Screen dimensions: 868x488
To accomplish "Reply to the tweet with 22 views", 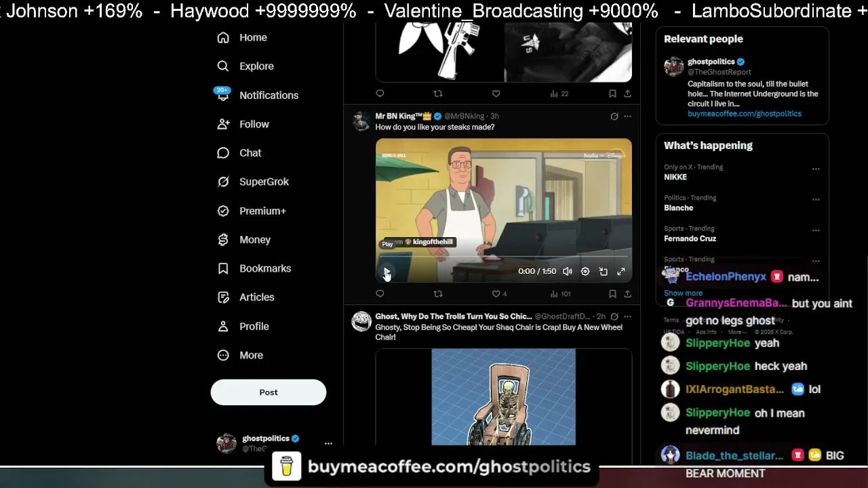I will click(x=380, y=94).
